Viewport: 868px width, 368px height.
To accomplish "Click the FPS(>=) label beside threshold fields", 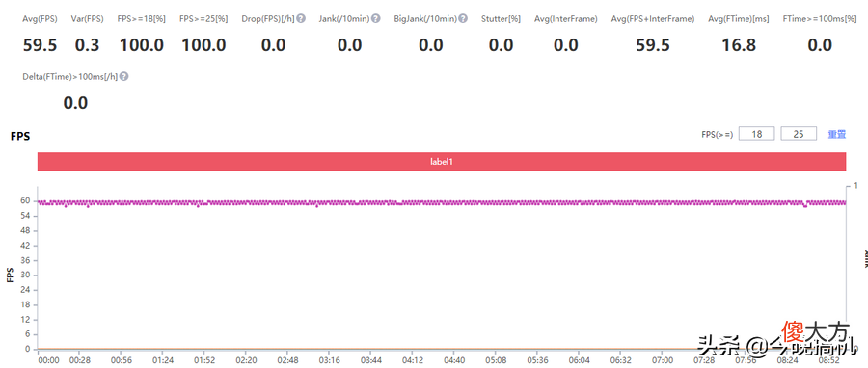I will point(717,134).
